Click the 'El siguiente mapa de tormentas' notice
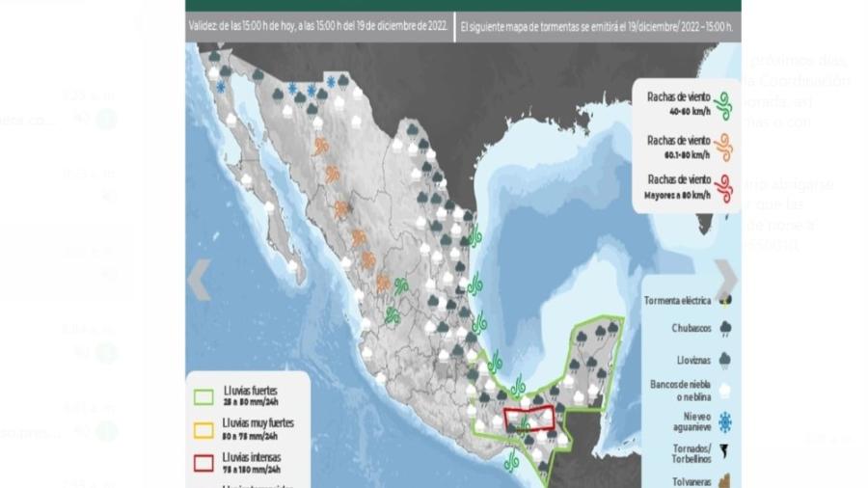 [597, 26]
